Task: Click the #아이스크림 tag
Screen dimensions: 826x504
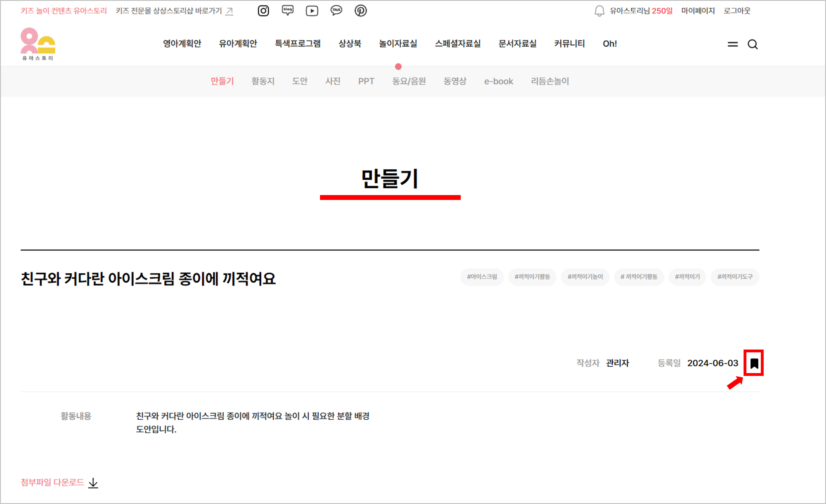Action: [482, 277]
